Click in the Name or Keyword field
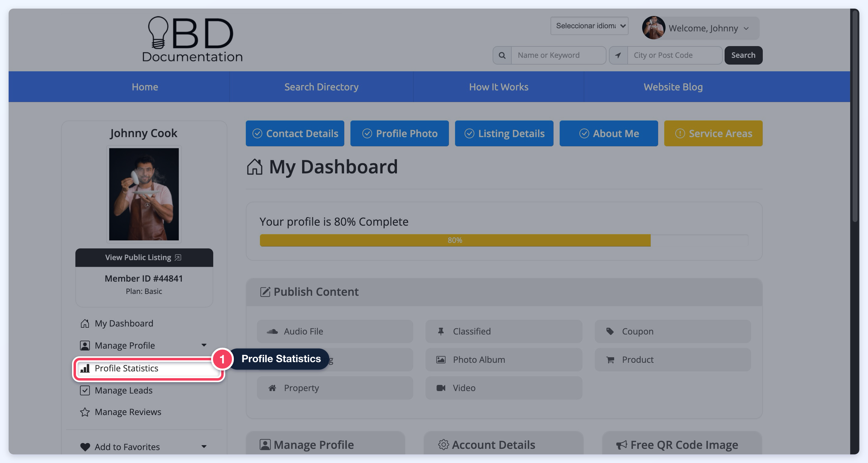Screen dimensions: 868x463 tap(559, 55)
